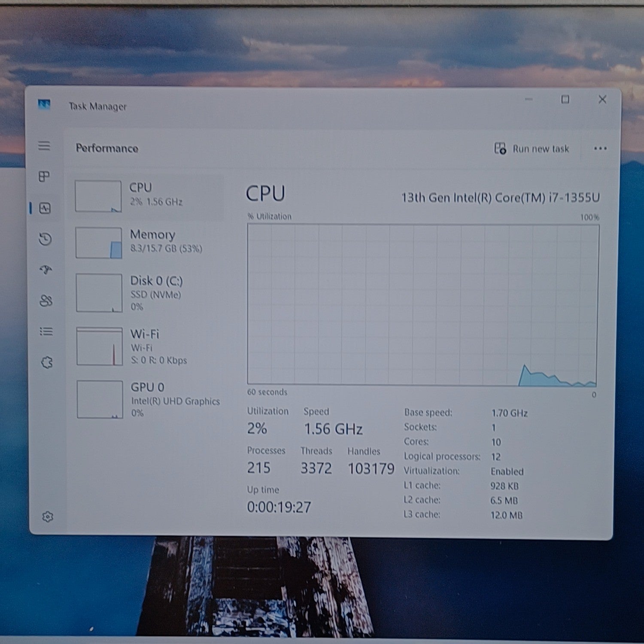Click the CPU mini graph thumbnail
The image size is (644, 644).
tap(98, 196)
